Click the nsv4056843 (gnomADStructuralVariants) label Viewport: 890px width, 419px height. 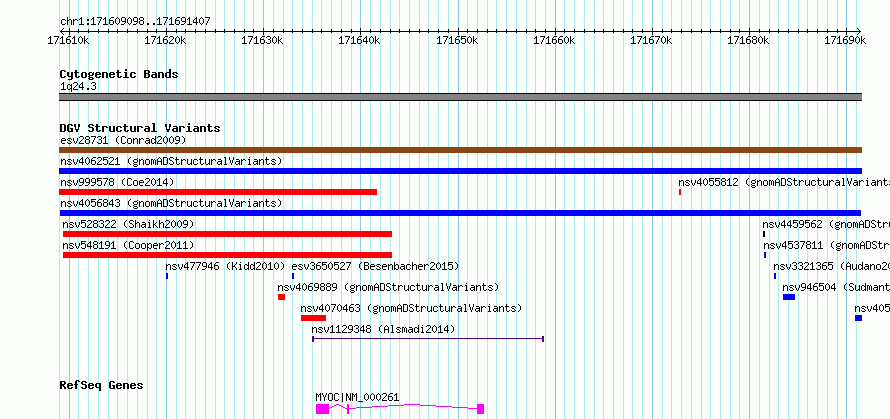coord(171,203)
